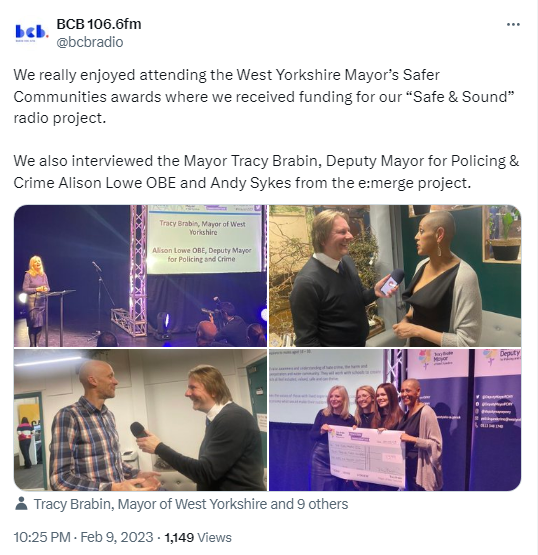Click the speaker at the podium
This screenshot has width=538, height=555.
coord(34,299)
